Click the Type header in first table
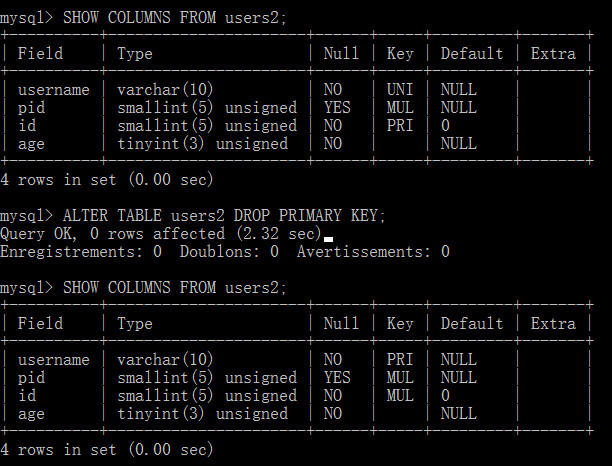Image resolution: width=612 pixels, height=466 pixels. click(x=135, y=53)
